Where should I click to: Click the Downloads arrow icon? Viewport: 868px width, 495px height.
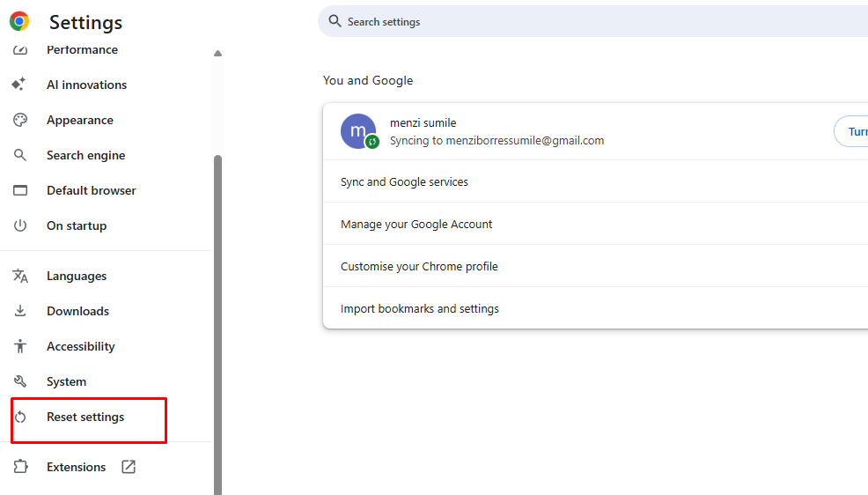coord(19,311)
